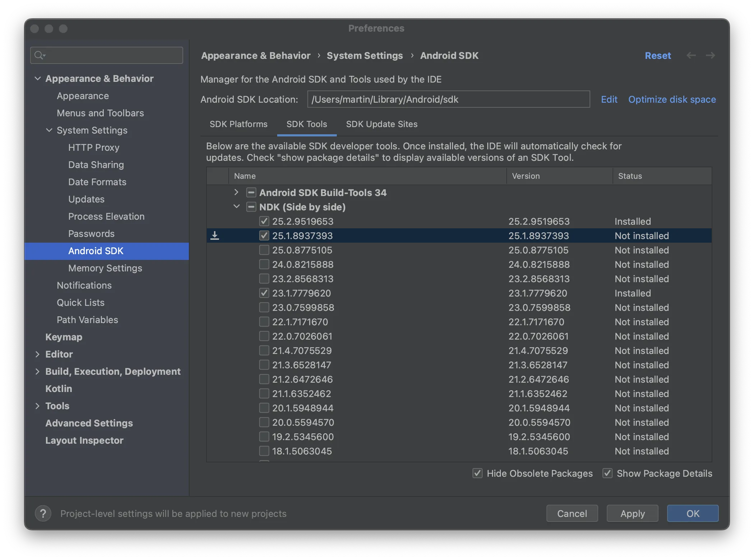The image size is (754, 560).
Task: Click the Build-Tools 34 partial-selection box
Action: pos(251,193)
